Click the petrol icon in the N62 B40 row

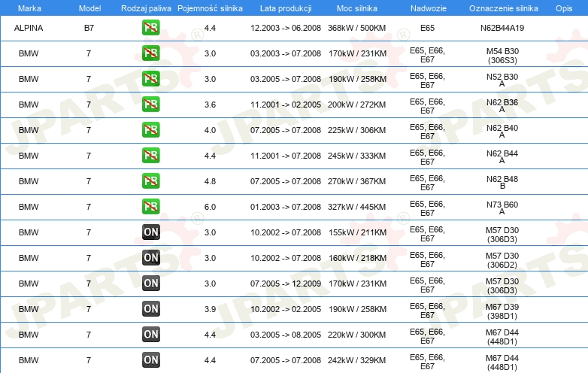pyautogui.click(x=150, y=129)
